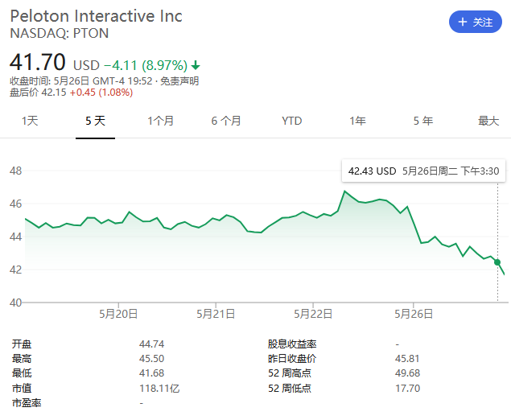Click the plus icon in 关注 button
Viewport: 511px width, 420px height.
[x=463, y=23]
